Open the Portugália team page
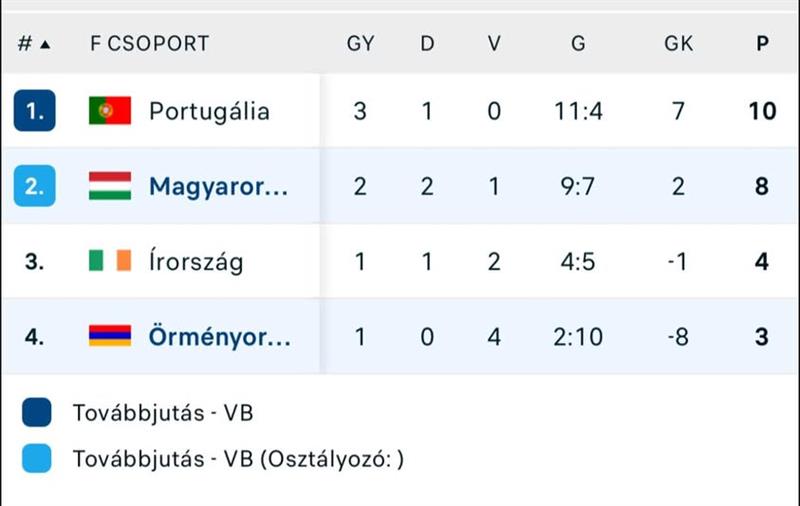Viewport: 800px width, 506px height. (209, 111)
